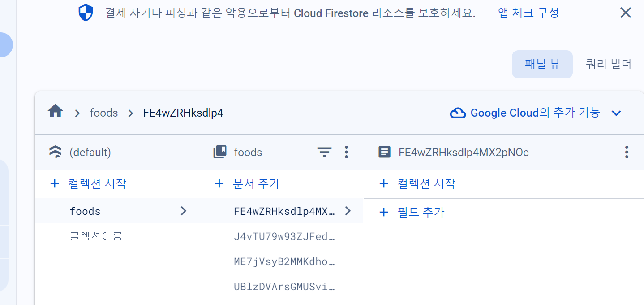Image resolution: width=644 pixels, height=305 pixels.
Task: Open foods collection three-dot menu
Action: [346, 152]
